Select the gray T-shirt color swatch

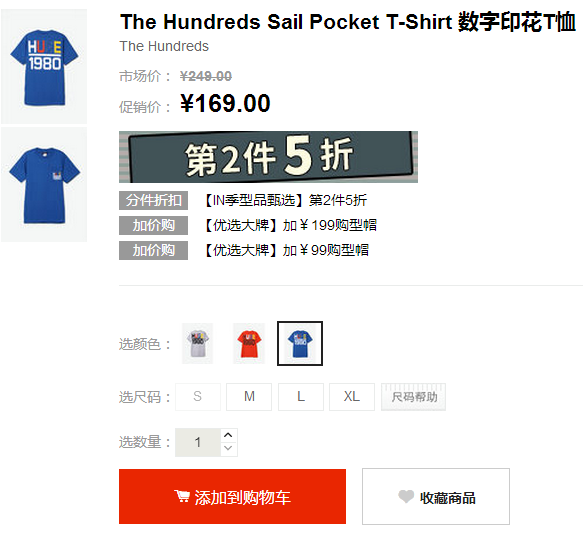pyautogui.click(x=197, y=343)
